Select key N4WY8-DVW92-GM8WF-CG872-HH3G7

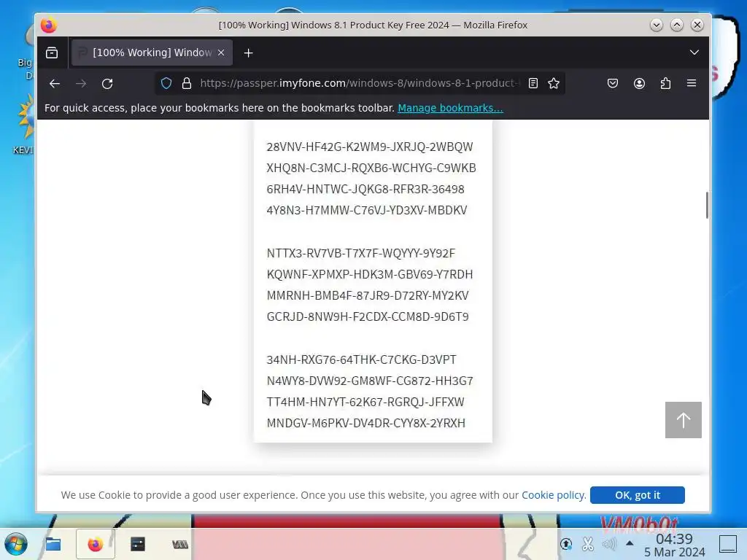(x=370, y=381)
